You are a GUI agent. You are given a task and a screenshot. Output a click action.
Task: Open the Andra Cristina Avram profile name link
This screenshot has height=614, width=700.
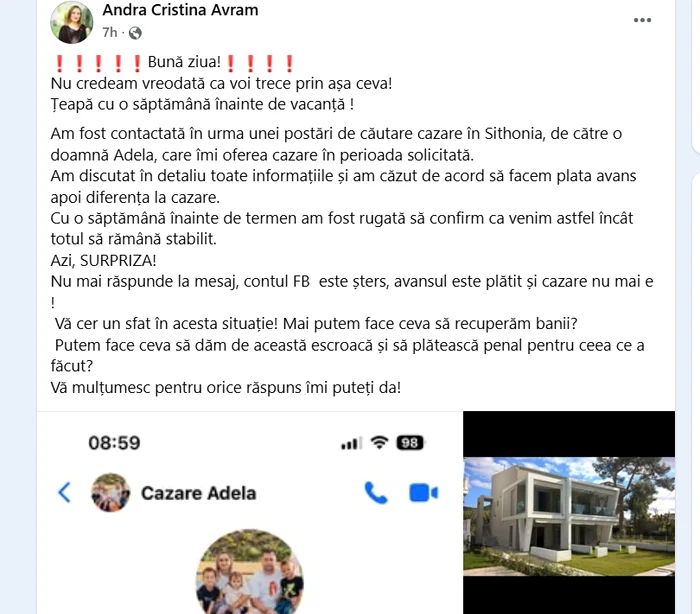tap(180, 10)
